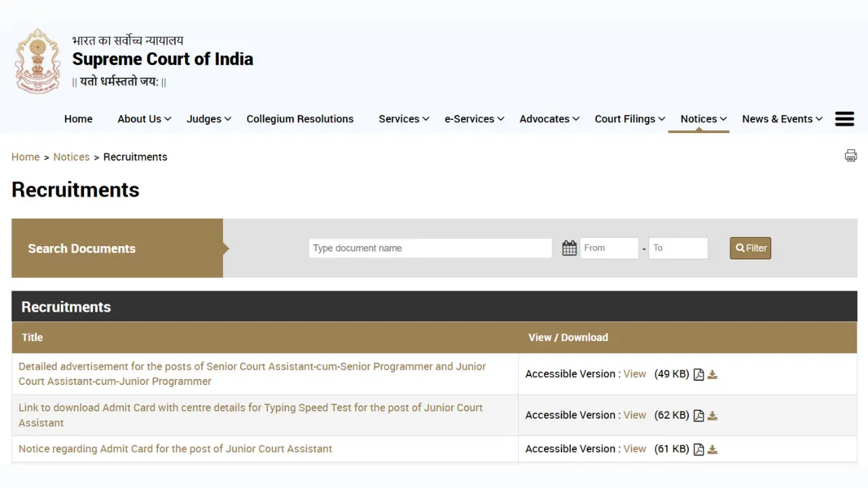Click the download icon for the 62 KB document

click(713, 415)
